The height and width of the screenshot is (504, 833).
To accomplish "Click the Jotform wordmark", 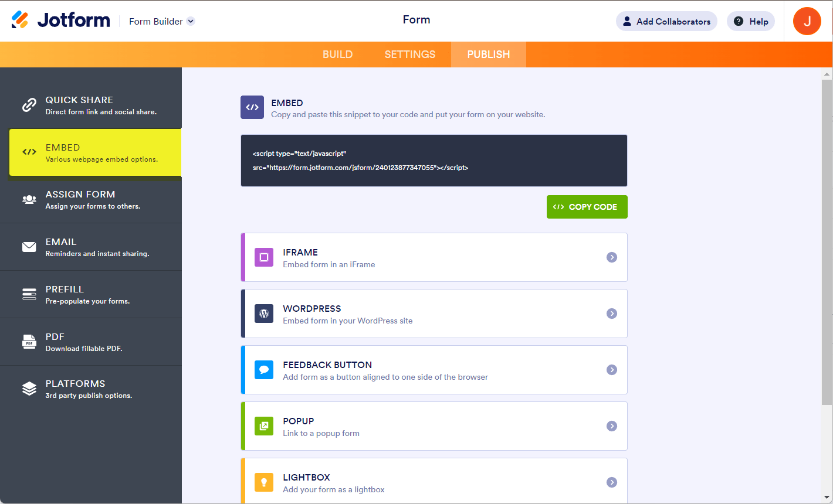I will (x=74, y=20).
